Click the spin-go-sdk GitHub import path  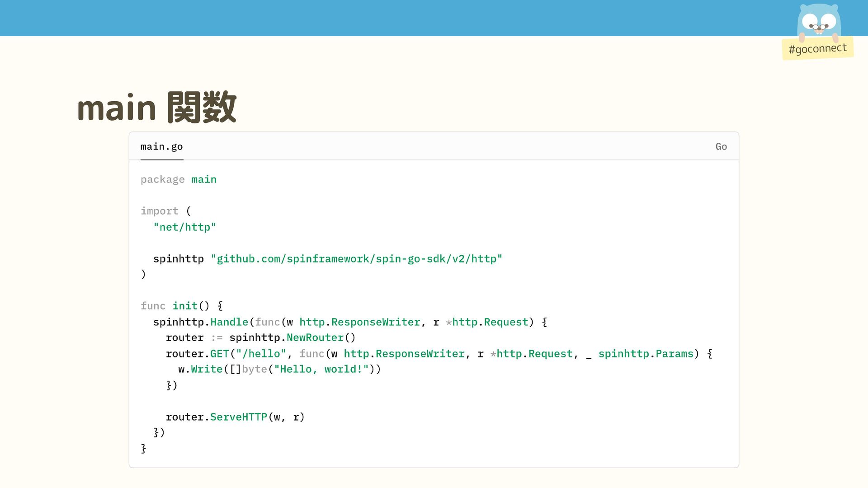tap(356, 259)
